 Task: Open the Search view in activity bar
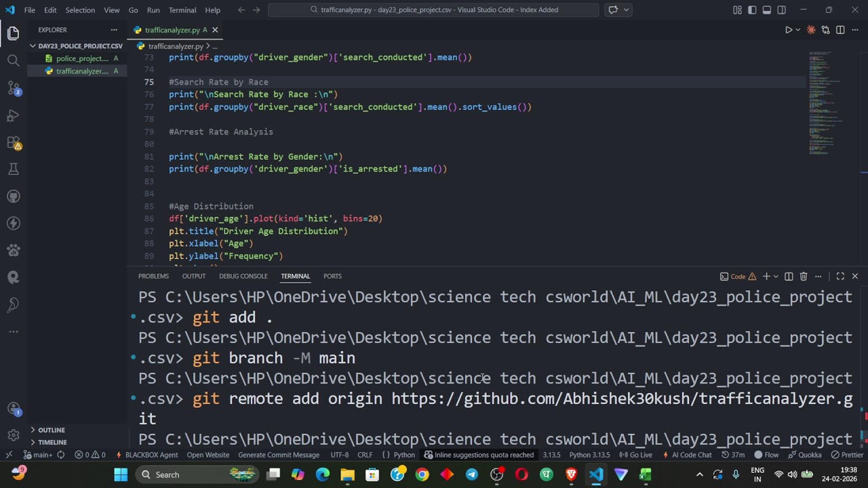(13, 60)
